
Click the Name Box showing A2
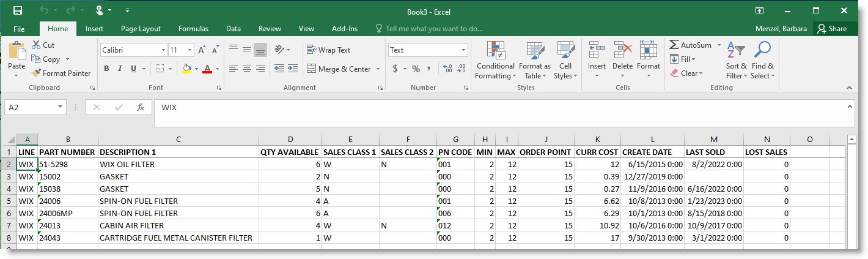pos(29,107)
